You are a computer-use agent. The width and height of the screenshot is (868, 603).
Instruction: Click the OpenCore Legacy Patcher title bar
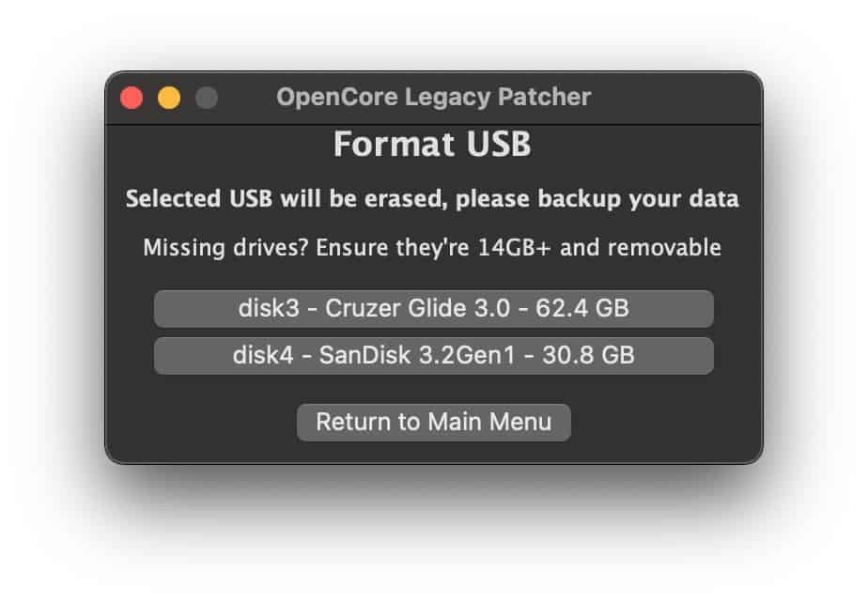click(433, 97)
